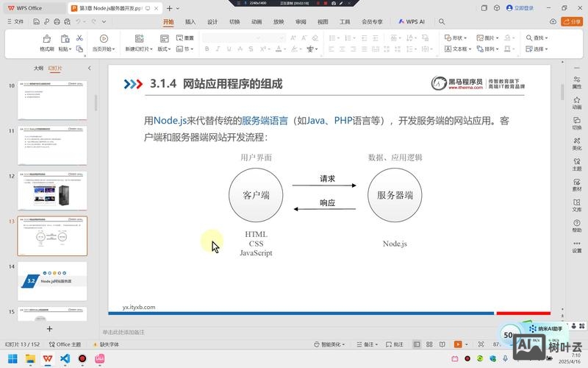Click the New Slide (新建幻灯片) icon
This screenshot has width=588, height=368.
point(139,39)
